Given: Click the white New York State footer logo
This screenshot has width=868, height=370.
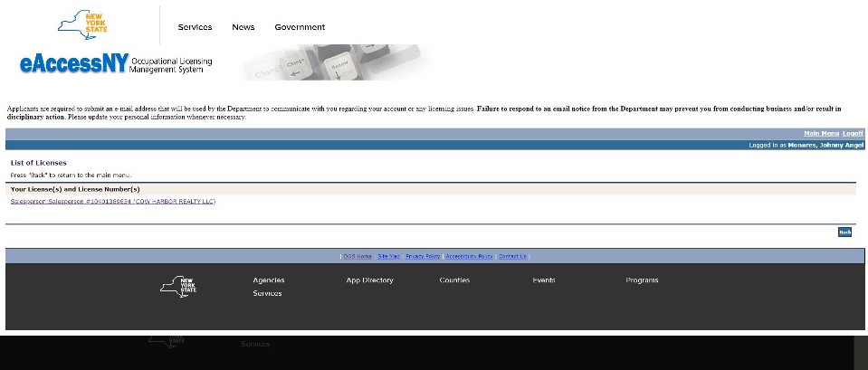Looking at the screenshot, I should pyautogui.click(x=178, y=287).
